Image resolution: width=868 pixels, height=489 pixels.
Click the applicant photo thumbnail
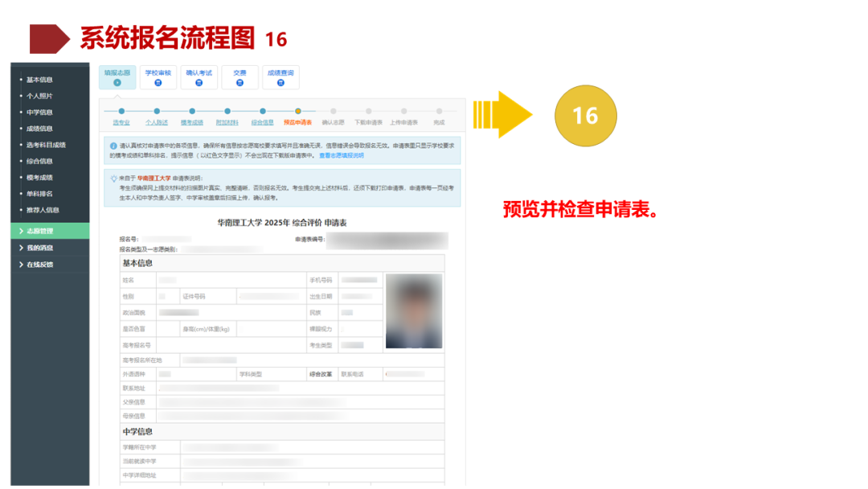(414, 310)
